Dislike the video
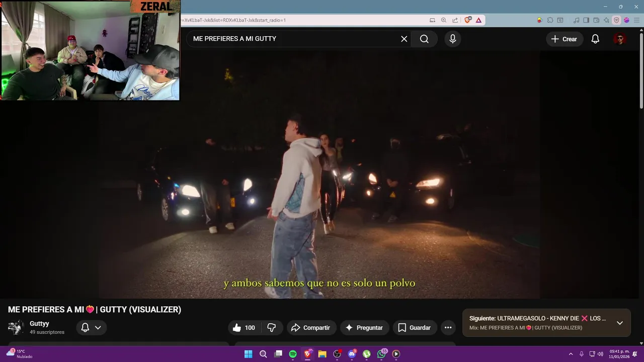Viewport: 644px width, 362px height. point(272,328)
